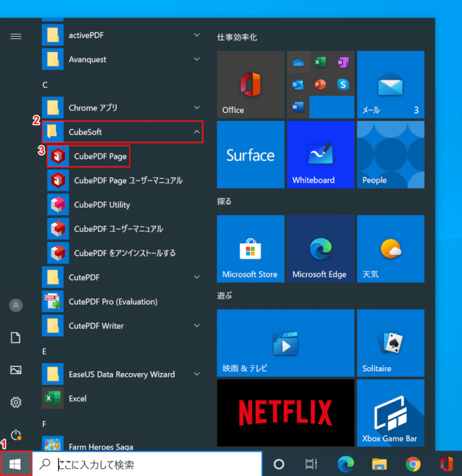
Task: Open the Settings gear icon
Action: 16,402
